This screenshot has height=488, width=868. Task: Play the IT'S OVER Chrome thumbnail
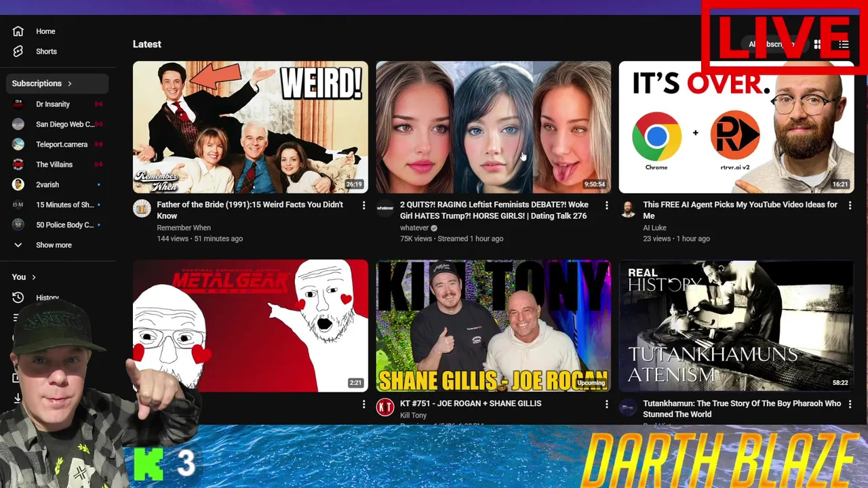736,127
